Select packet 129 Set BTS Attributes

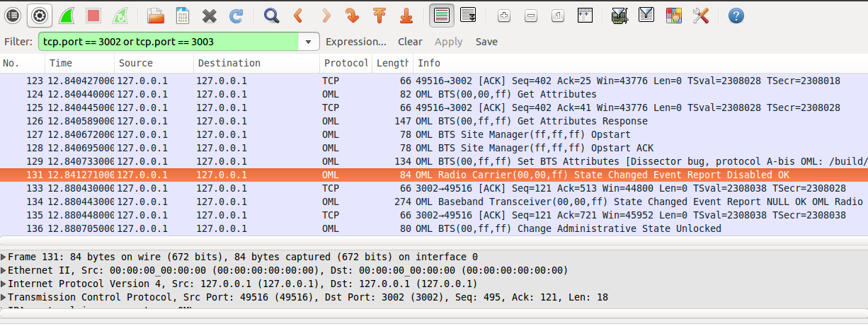(x=434, y=161)
